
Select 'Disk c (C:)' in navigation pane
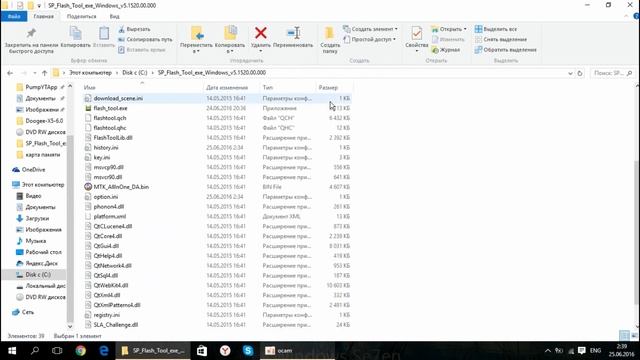click(38, 275)
